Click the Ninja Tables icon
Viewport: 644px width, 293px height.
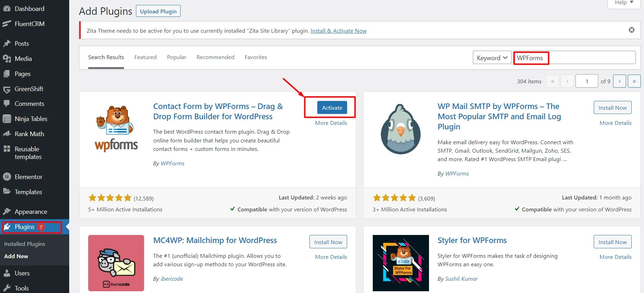(7, 119)
